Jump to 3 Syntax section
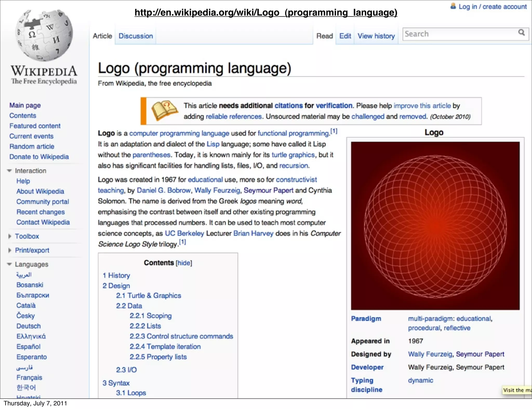The height and width of the screenshot is (409, 532). (x=116, y=383)
